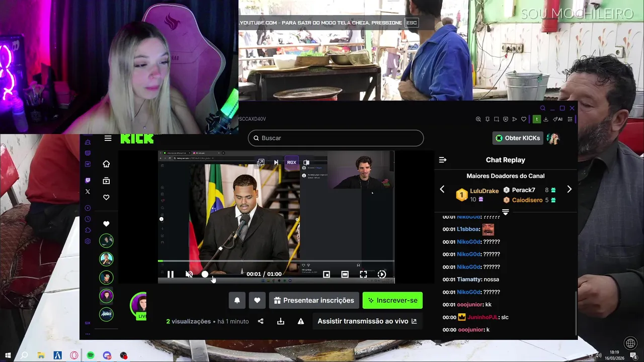Click the RGX overlay button on the video
The image size is (644, 362).
291,162
